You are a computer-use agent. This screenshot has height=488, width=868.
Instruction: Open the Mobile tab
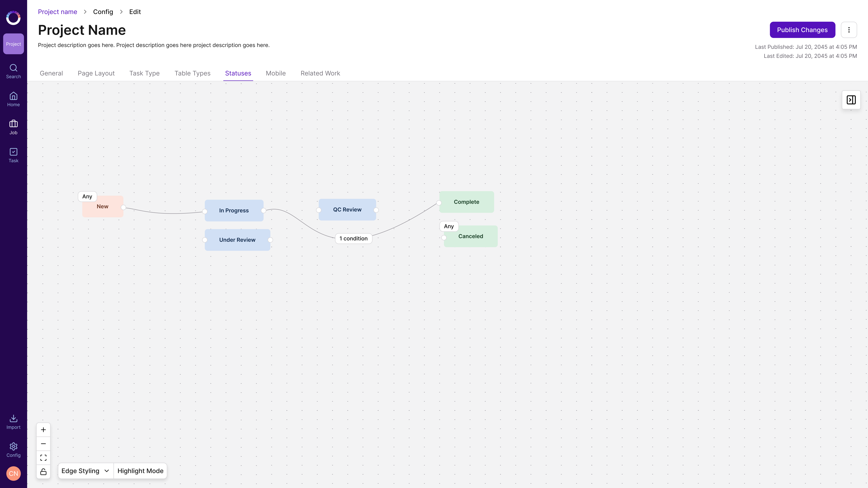(276, 73)
